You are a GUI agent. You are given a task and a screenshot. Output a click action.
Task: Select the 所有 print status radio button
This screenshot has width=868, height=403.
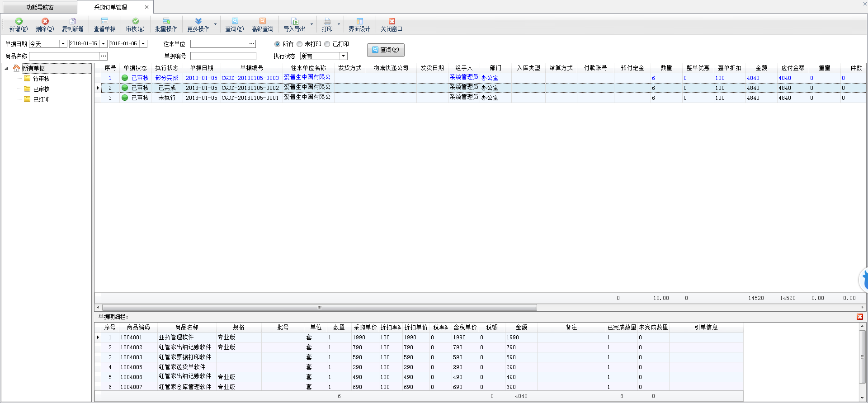click(x=277, y=44)
